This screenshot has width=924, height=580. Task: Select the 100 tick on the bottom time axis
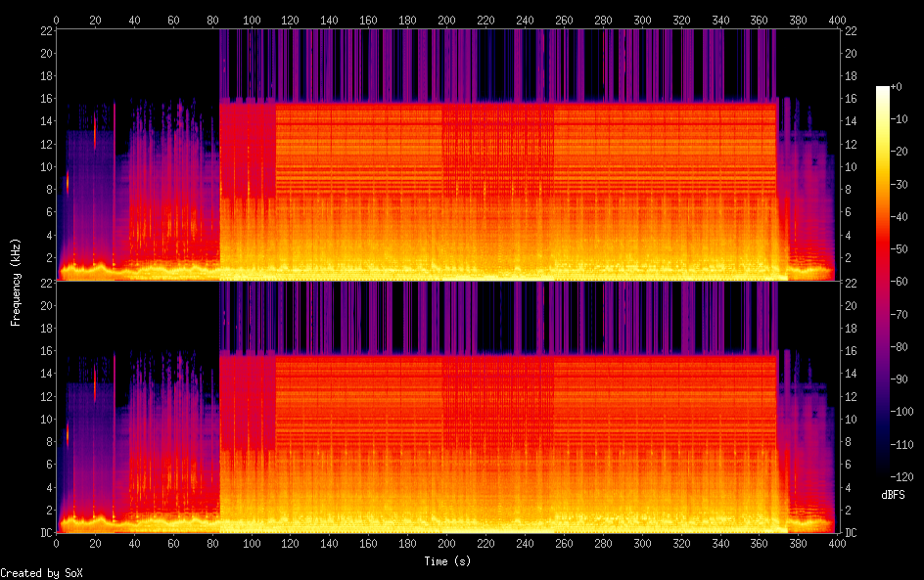[x=252, y=543]
